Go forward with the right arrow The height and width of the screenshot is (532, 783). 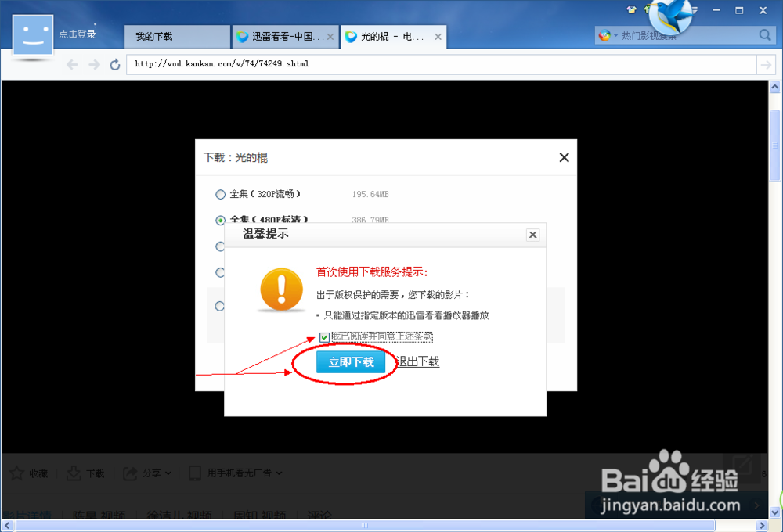94,64
